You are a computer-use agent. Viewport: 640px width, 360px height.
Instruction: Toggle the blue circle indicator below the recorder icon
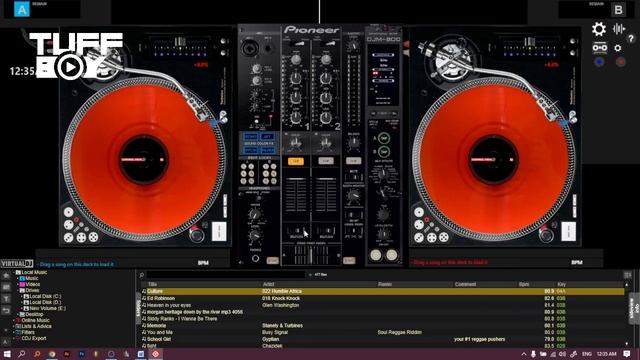[x=599, y=62]
